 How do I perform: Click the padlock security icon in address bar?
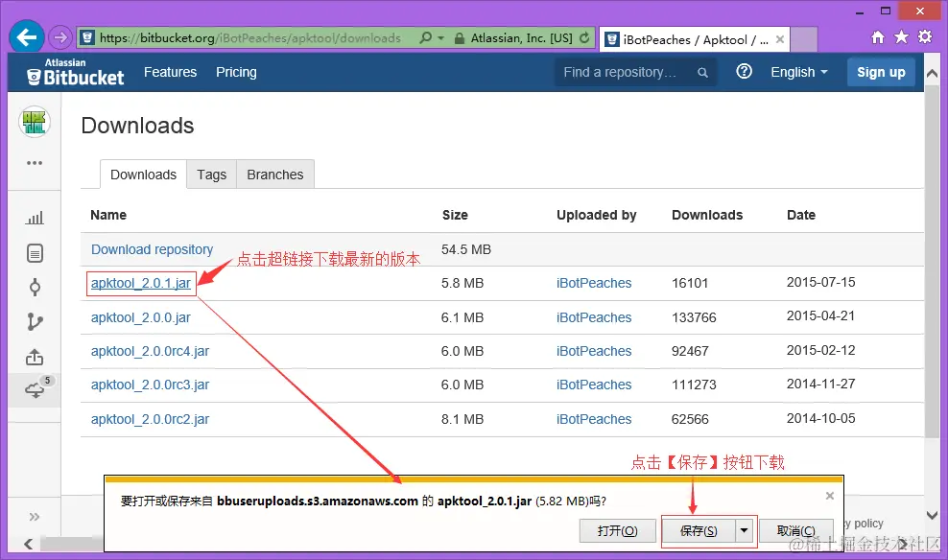click(460, 38)
